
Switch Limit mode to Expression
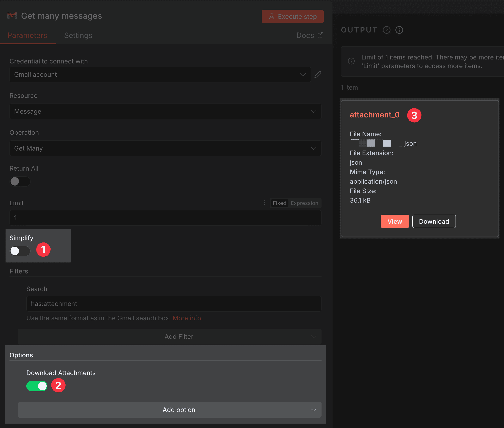tap(304, 203)
